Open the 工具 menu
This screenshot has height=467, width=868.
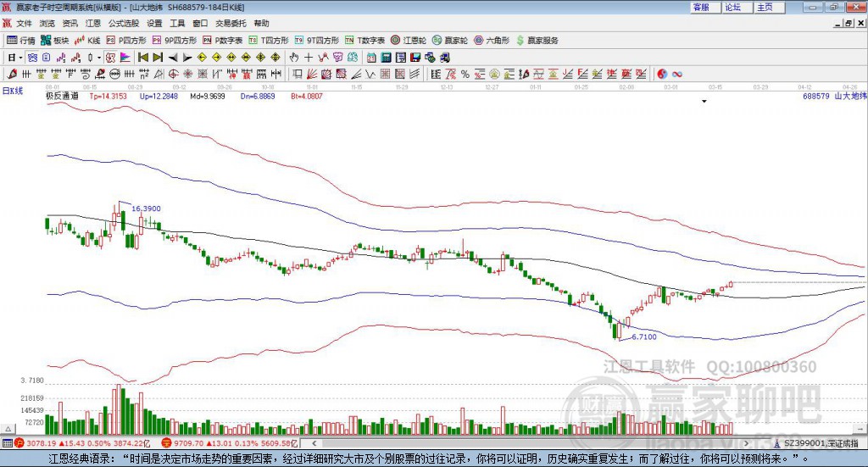tap(177, 23)
